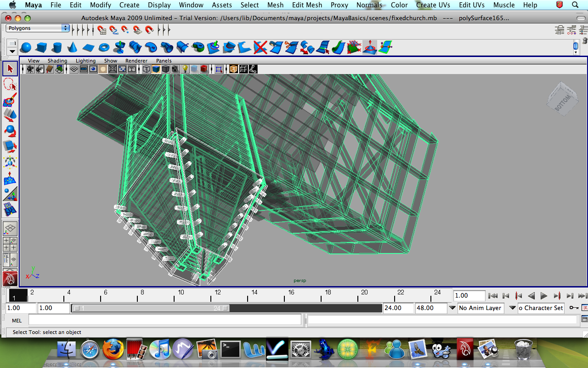The height and width of the screenshot is (368, 588).
Task: Toggle make live magnet icon
Action: pyautogui.click(x=149, y=30)
